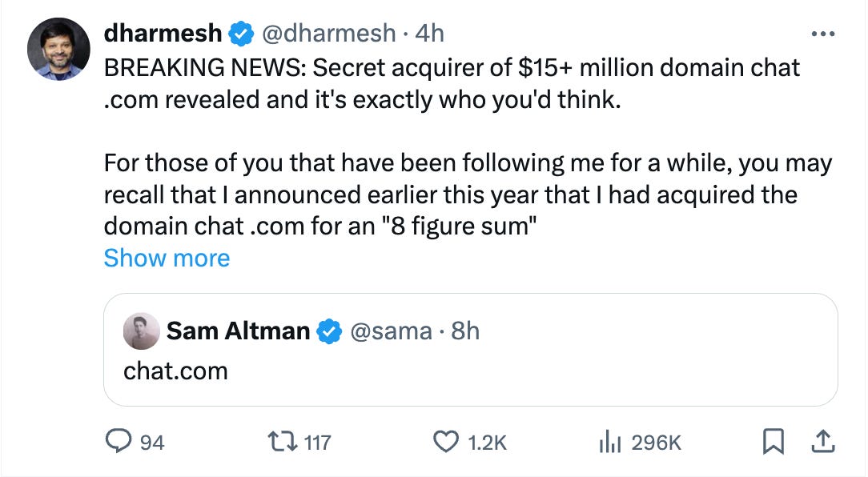Click Sam Altman's verified badge
868x477 pixels.
pyautogui.click(x=330, y=331)
